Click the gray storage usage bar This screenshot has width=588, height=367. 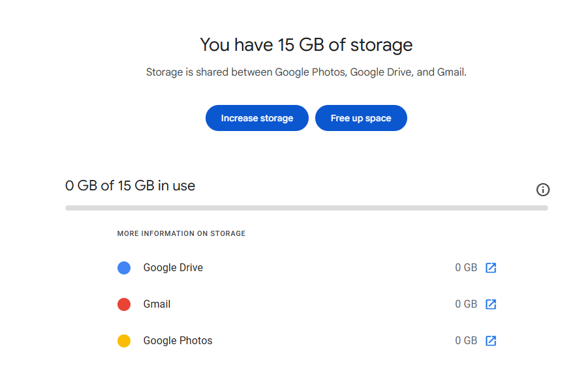click(x=307, y=208)
